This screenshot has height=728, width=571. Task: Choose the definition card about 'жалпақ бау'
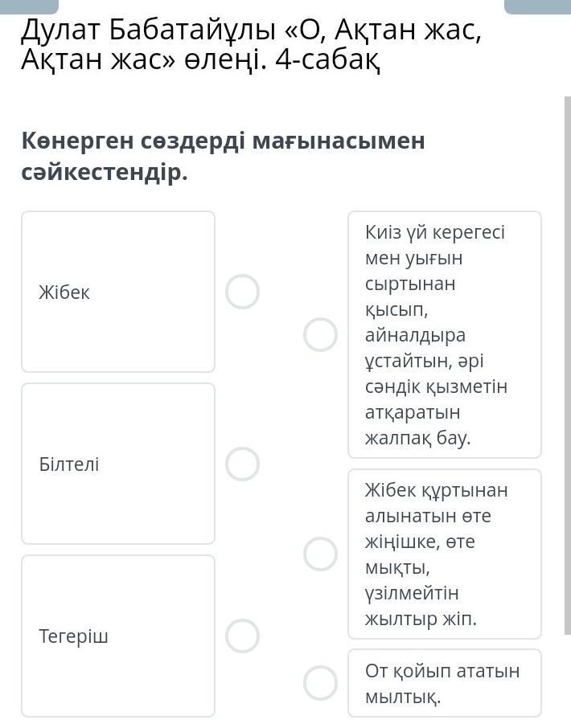(444, 334)
